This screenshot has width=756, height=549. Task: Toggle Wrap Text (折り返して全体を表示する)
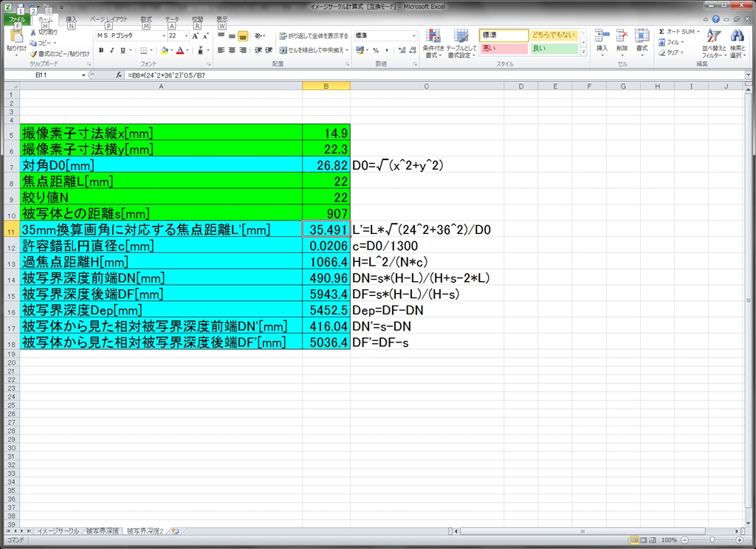pyautogui.click(x=313, y=36)
